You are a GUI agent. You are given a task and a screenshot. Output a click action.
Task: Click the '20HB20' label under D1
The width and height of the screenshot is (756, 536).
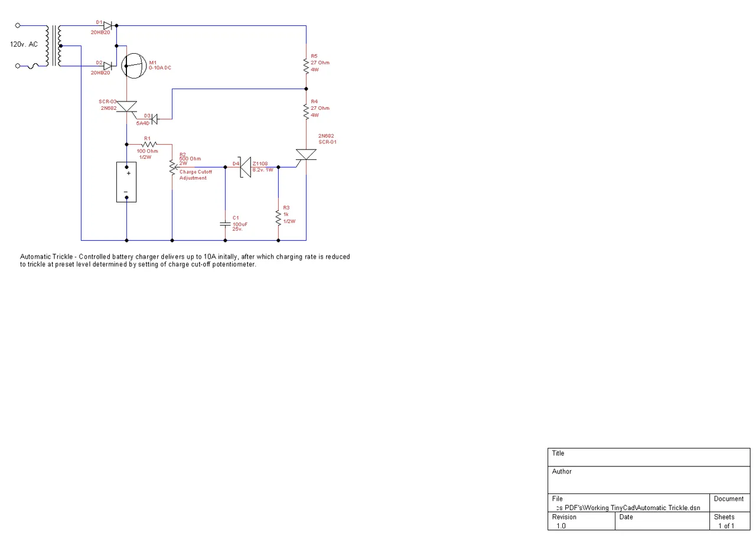tap(100, 32)
